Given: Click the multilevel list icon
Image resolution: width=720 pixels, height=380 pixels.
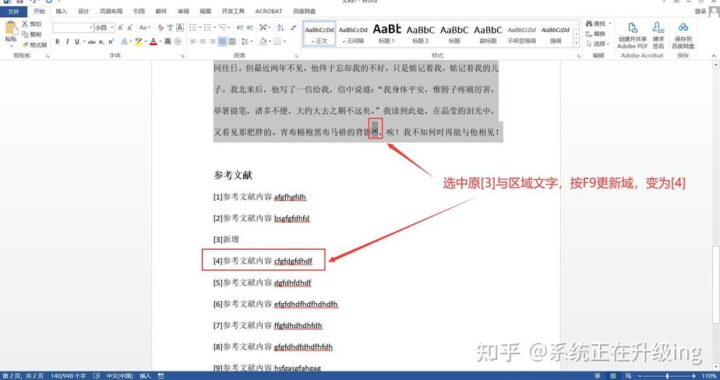Looking at the screenshot, I should 224,28.
